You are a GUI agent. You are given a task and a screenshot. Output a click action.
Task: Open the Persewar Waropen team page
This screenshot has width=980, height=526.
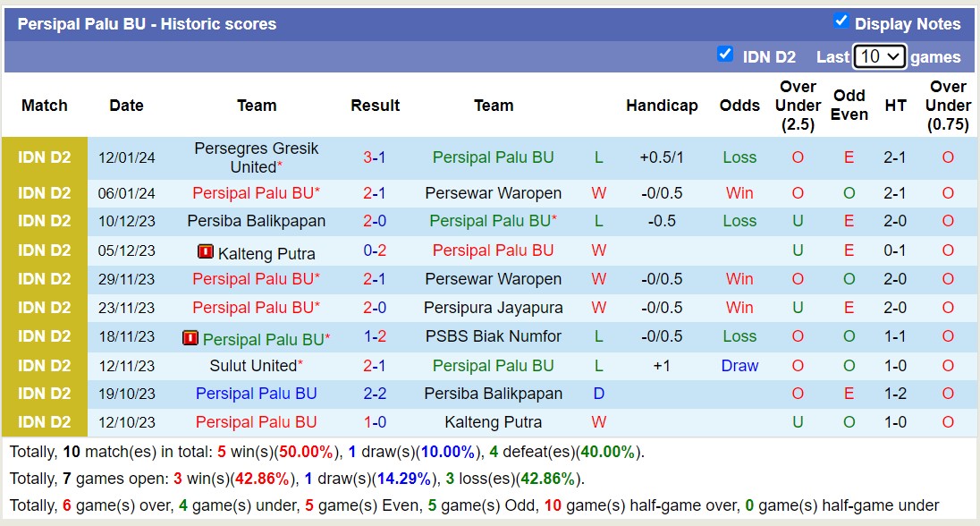pyautogui.click(x=494, y=192)
